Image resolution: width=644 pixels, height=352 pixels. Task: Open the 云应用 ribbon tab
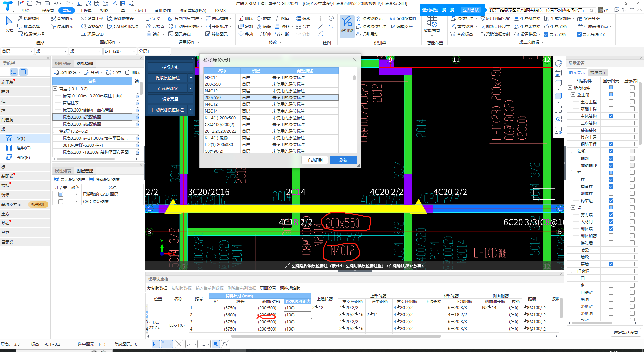tap(140, 10)
